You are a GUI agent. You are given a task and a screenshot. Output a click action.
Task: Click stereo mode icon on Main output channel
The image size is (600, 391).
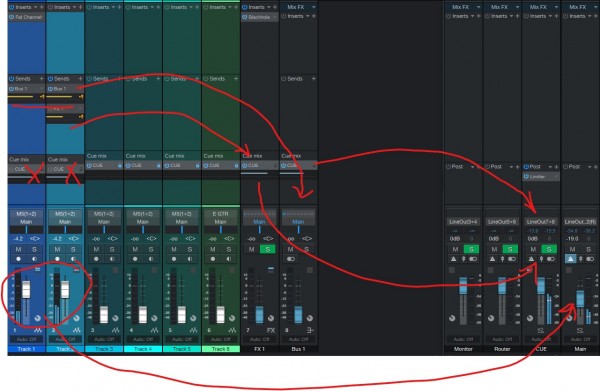(x=590, y=259)
